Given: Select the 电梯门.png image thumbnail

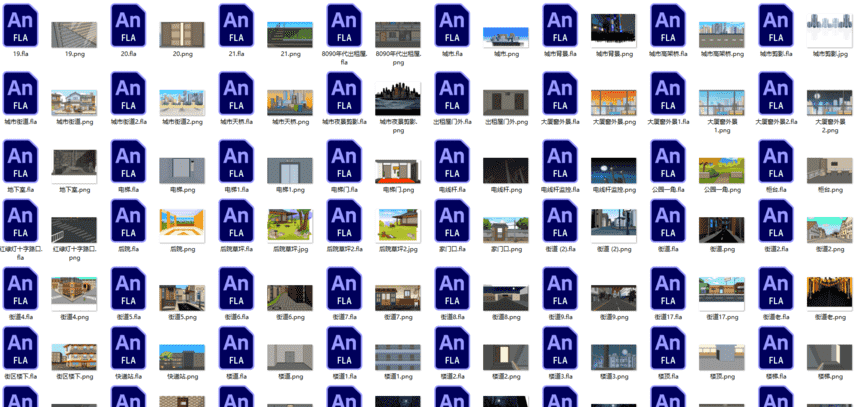Looking at the screenshot, I should [399, 170].
